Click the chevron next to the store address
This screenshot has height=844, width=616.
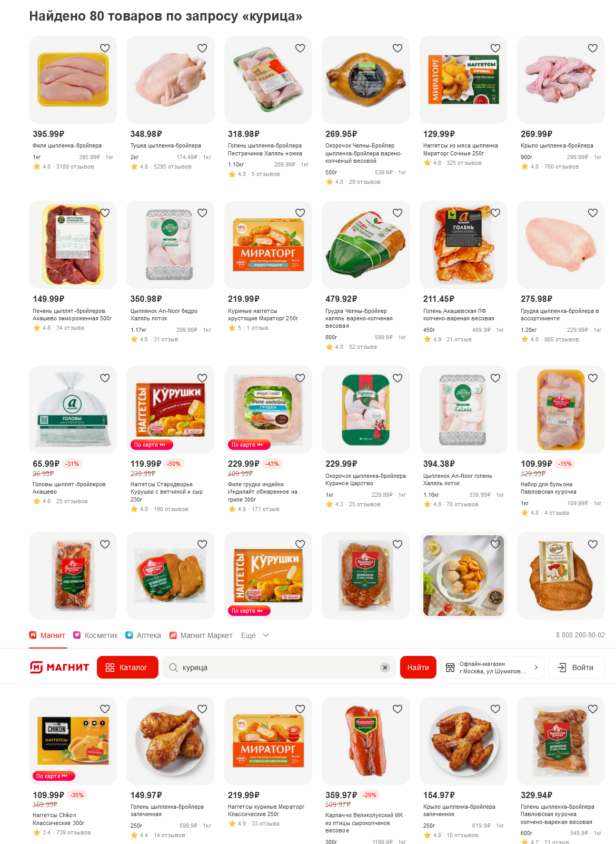536,668
